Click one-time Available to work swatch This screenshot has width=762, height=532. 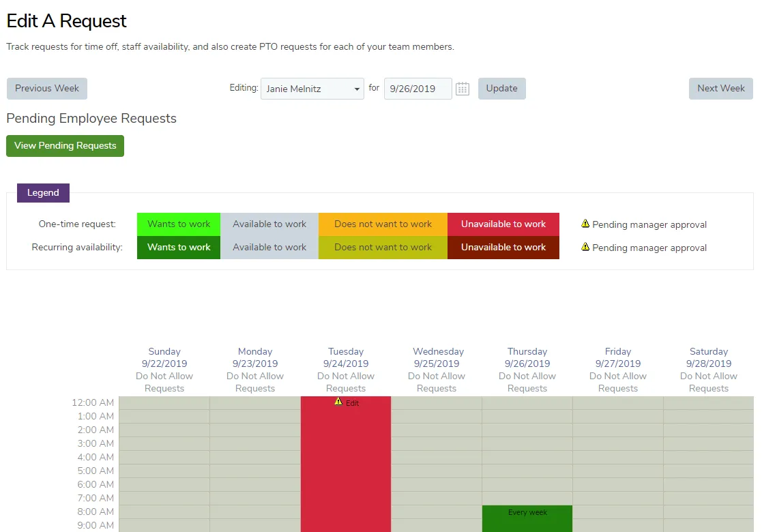point(269,224)
